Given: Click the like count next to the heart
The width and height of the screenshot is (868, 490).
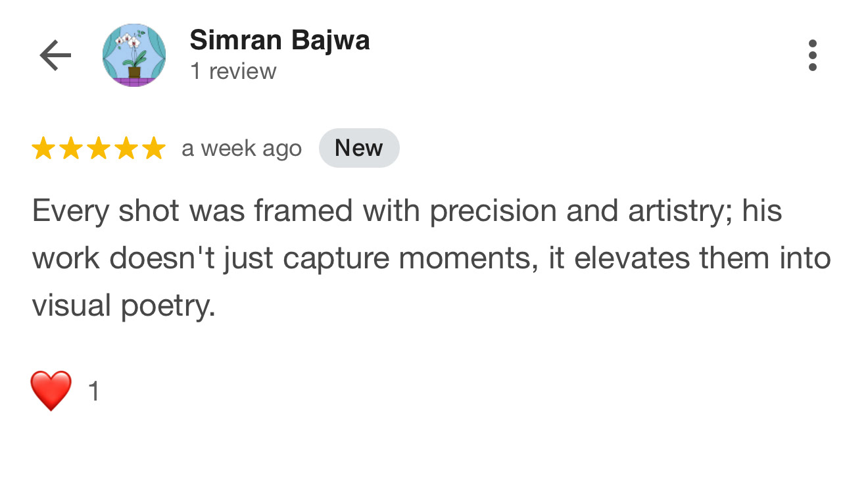Looking at the screenshot, I should (93, 391).
